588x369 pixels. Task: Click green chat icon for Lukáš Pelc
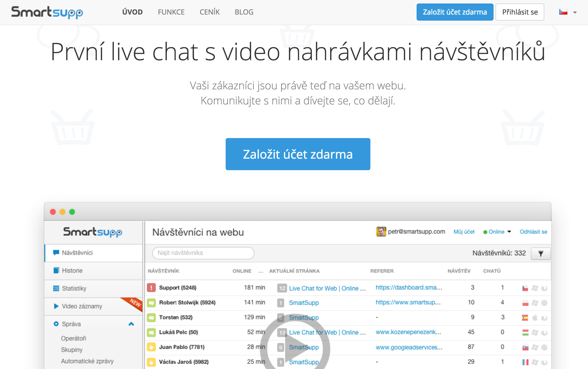151,332
